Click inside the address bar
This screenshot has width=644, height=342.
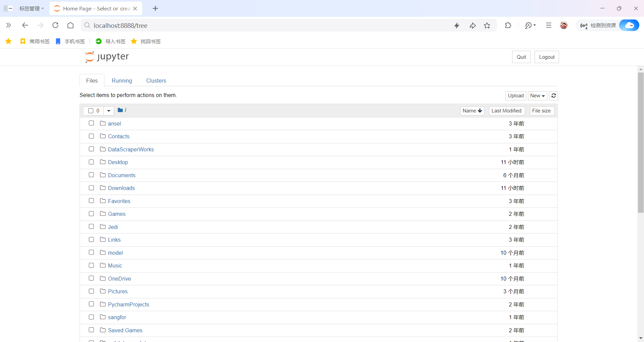[201, 25]
